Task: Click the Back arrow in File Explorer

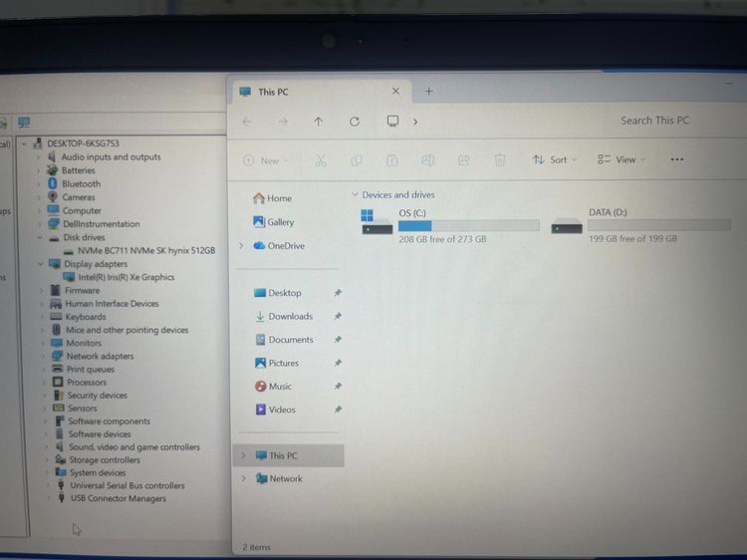Action: pyautogui.click(x=247, y=122)
